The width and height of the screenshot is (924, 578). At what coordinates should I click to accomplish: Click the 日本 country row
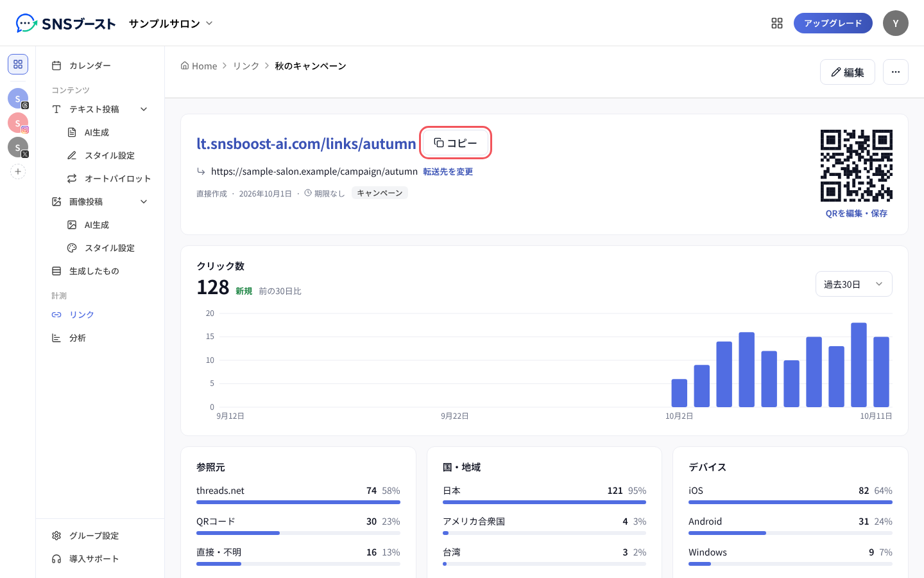pyautogui.click(x=544, y=495)
